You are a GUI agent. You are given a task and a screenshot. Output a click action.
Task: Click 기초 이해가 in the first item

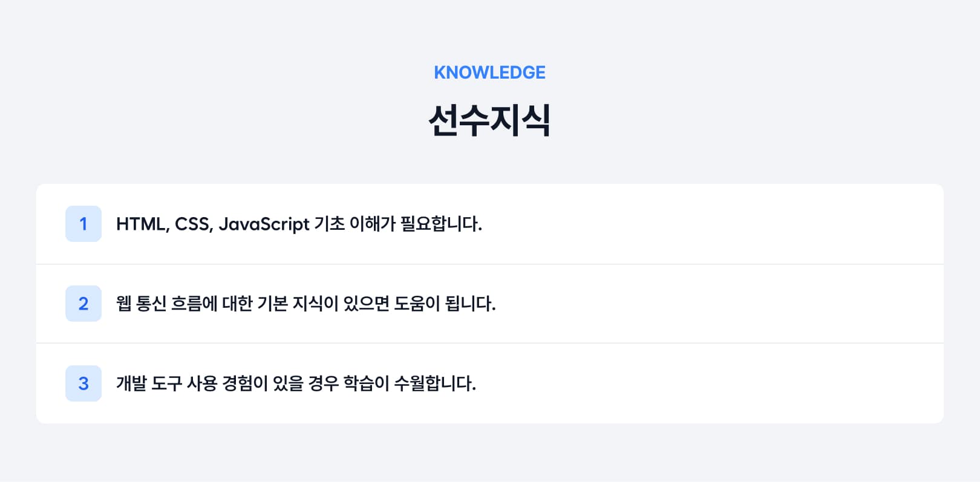click(x=354, y=224)
